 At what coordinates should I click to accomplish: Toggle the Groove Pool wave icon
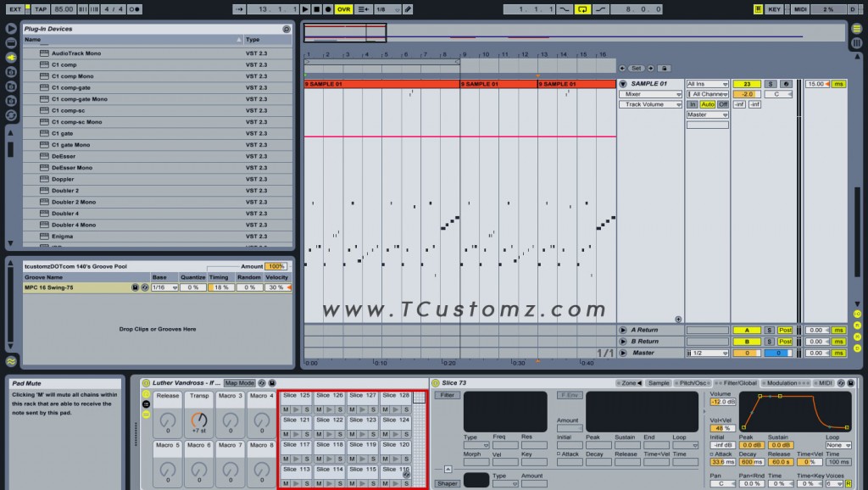(x=11, y=361)
